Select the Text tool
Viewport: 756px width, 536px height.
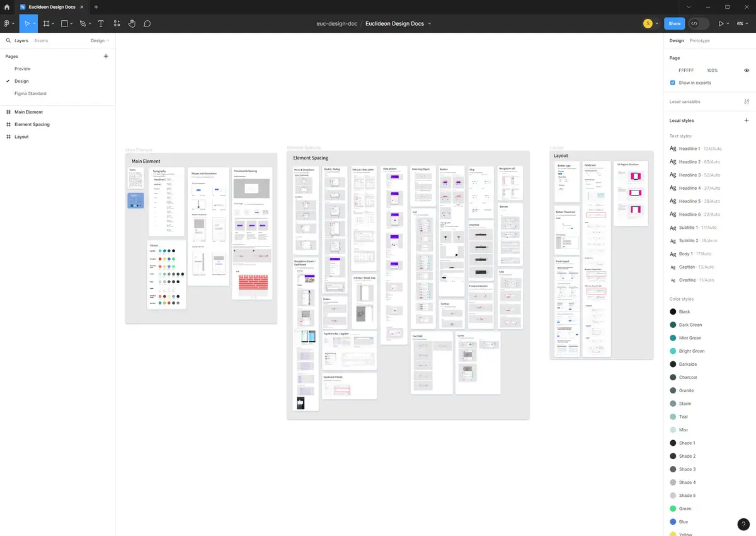(101, 23)
